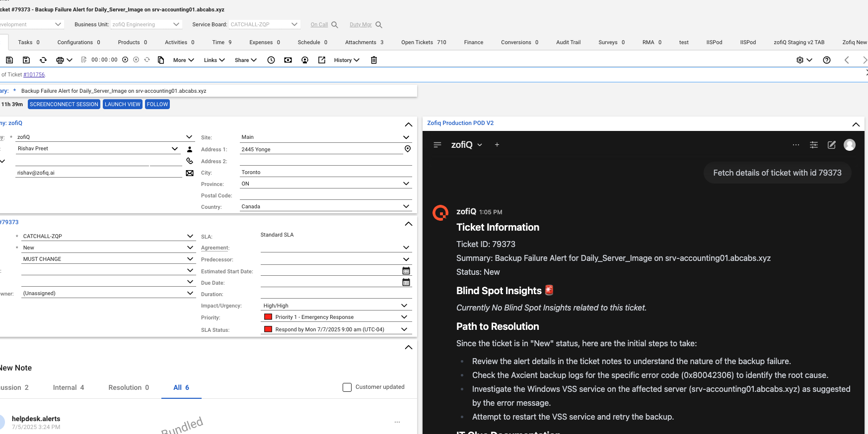Click the FOLLOW button
The width and height of the screenshot is (868, 434).
click(x=157, y=104)
